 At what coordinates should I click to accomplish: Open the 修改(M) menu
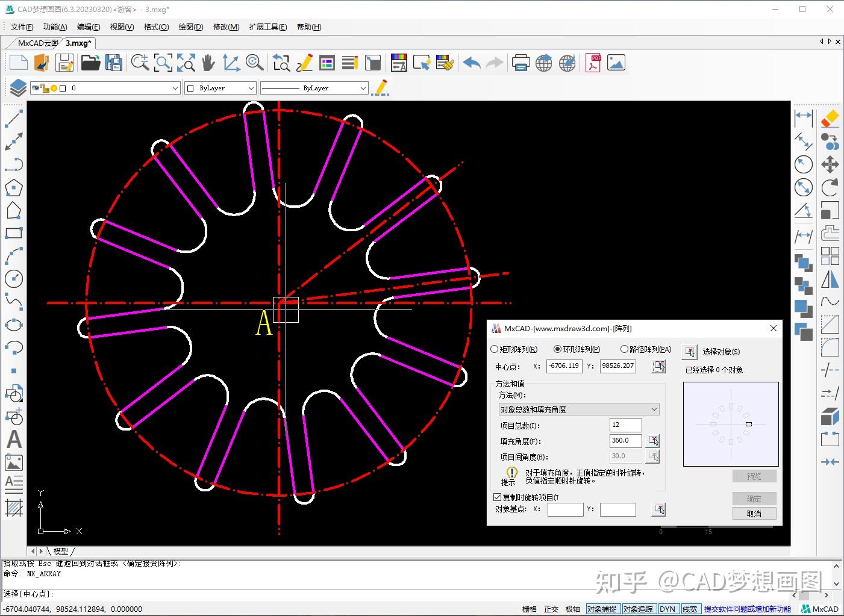[x=227, y=26]
